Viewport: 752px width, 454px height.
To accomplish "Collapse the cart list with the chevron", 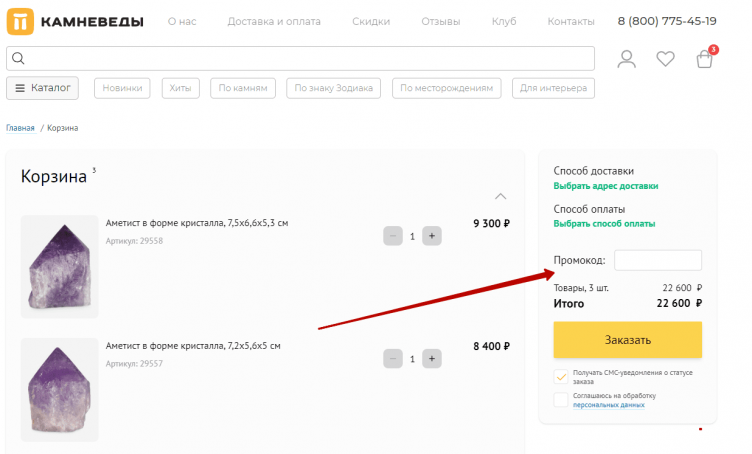I will pos(501,196).
